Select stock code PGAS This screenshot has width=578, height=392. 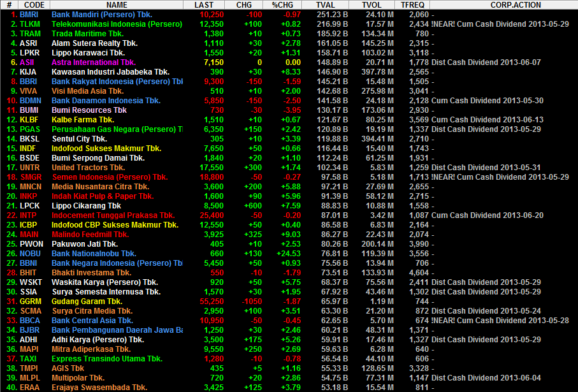click(30, 130)
